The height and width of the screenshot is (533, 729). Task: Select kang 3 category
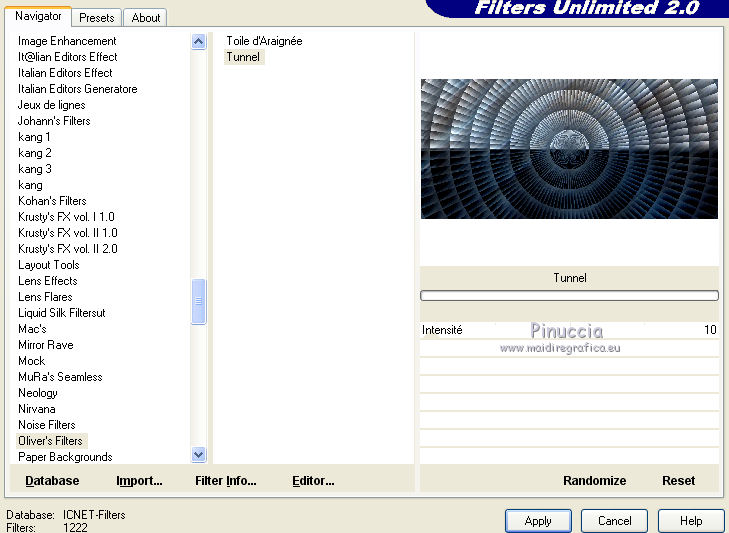(x=34, y=169)
